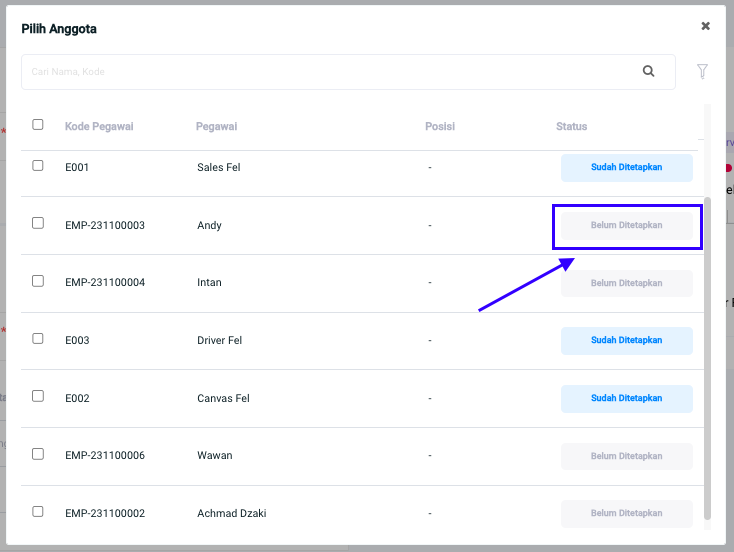Close the Pilih Anggota dialog

705,27
